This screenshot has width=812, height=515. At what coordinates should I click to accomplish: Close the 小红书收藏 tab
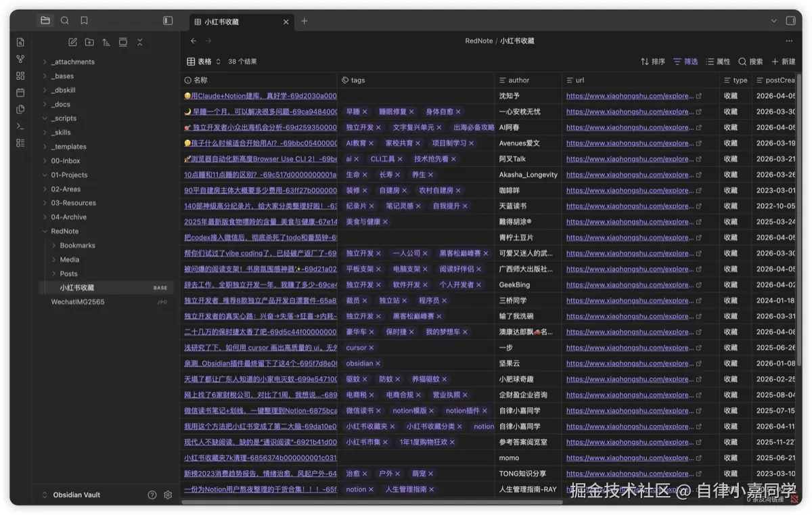coord(286,22)
